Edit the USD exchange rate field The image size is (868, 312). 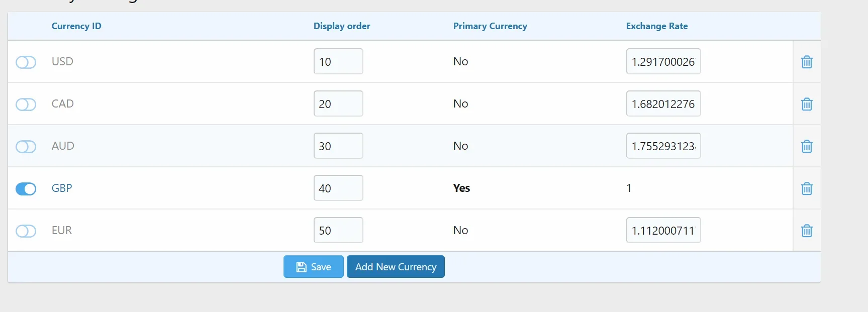point(663,61)
